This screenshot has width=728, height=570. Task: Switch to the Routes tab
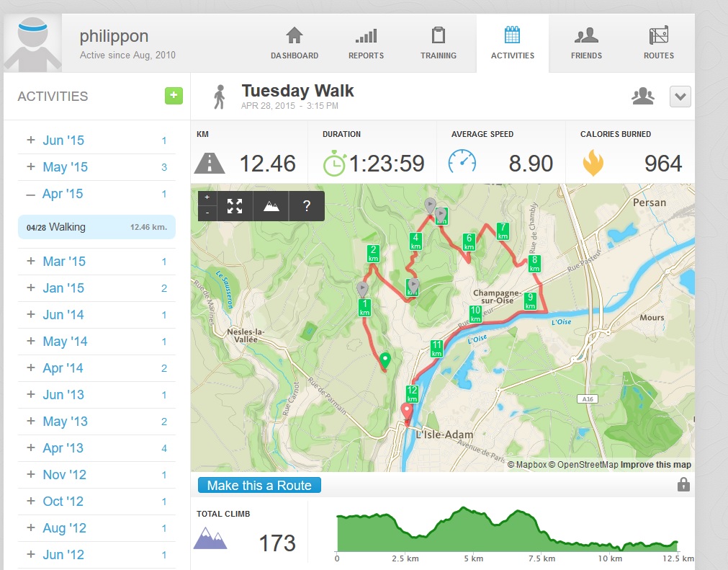click(658, 44)
